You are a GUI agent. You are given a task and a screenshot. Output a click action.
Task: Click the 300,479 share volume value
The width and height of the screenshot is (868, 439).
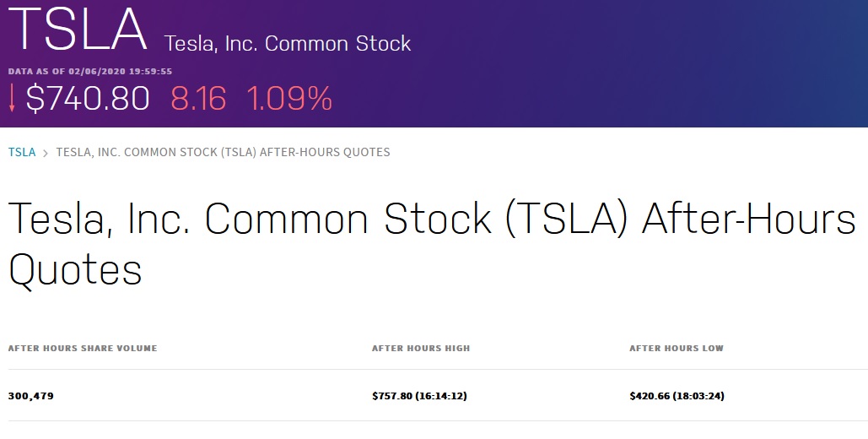30,395
